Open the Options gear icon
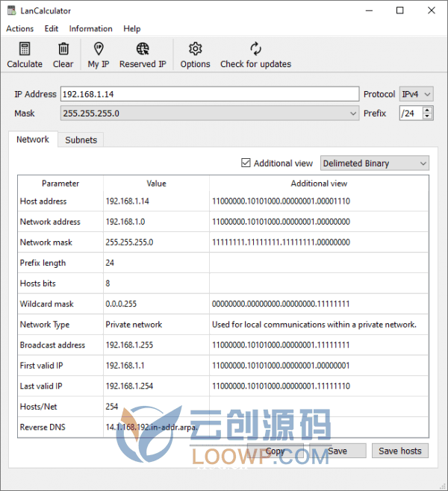This screenshot has width=448, height=491. [195, 49]
